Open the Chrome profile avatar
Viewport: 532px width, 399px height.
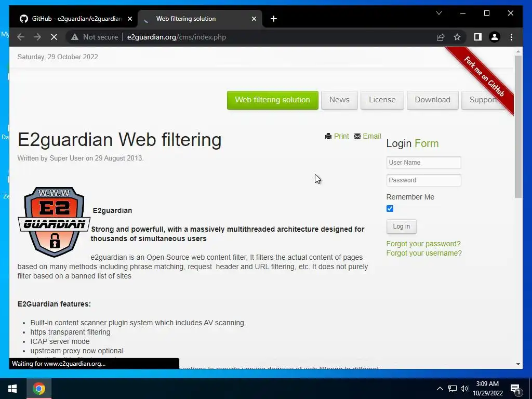coord(495,37)
